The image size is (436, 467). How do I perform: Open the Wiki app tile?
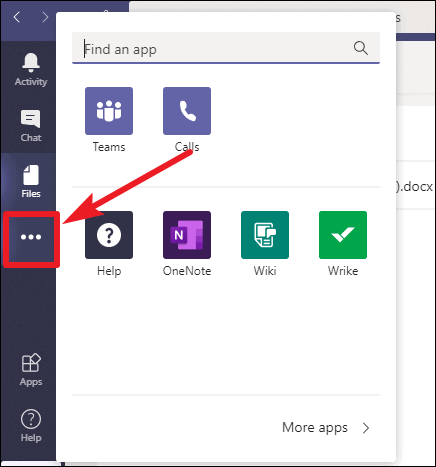point(265,235)
